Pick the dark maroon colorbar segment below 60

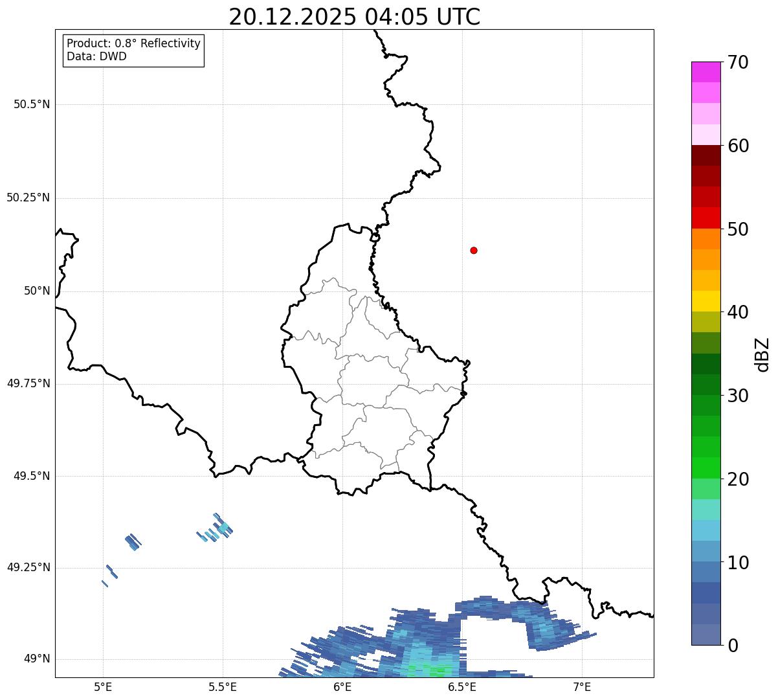click(x=706, y=155)
